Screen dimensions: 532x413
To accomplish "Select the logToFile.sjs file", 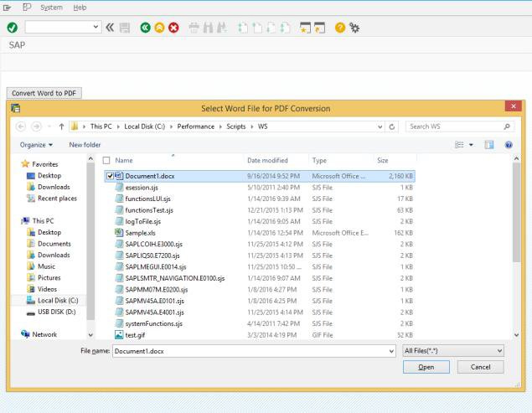I will click(x=142, y=222).
